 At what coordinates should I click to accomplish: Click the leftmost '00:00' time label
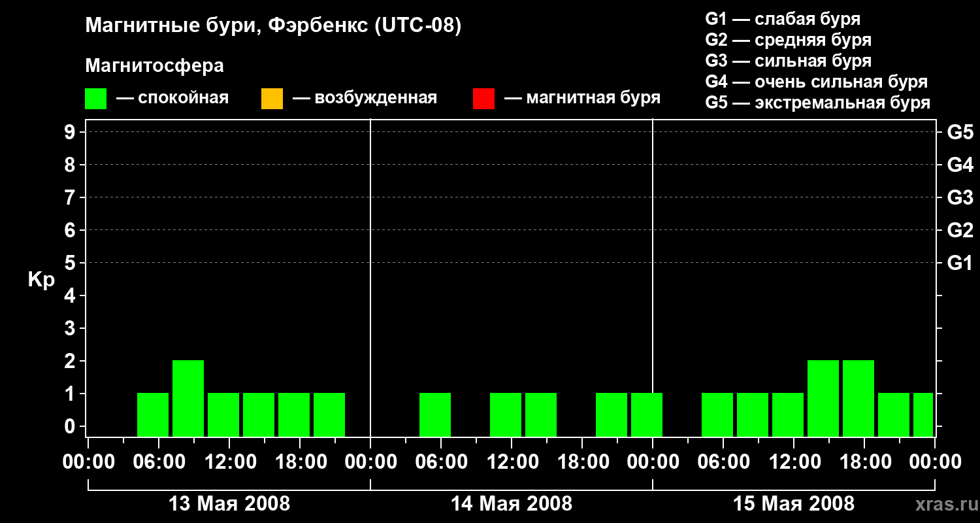pos(88,462)
